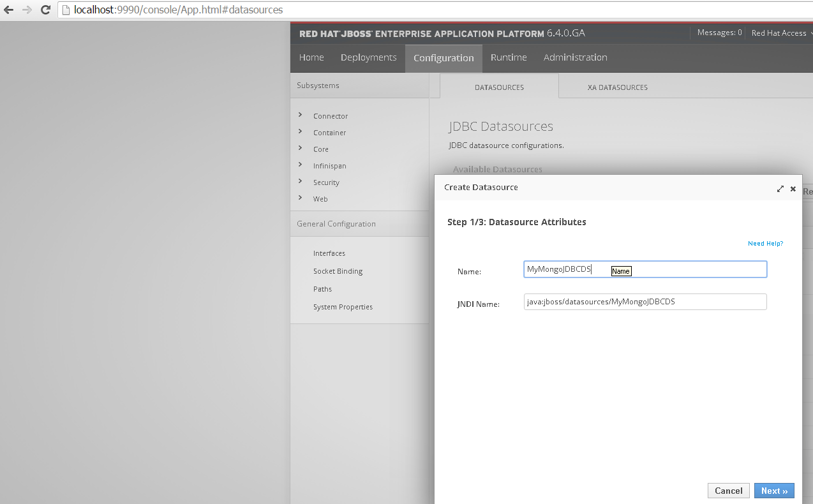Click the browser back arrow
Screen dimensions: 813x504
pos(9,10)
